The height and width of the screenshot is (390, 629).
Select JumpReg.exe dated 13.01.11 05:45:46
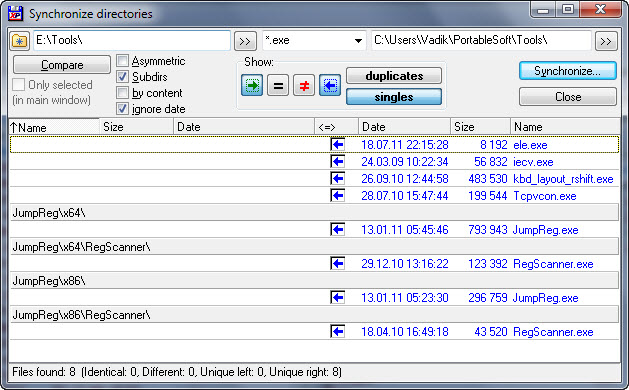tap(546, 230)
